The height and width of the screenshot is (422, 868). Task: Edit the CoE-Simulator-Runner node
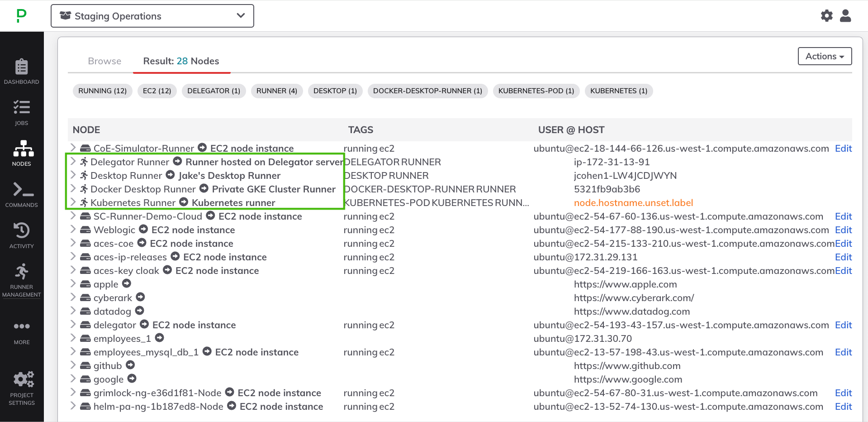[843, 149]
